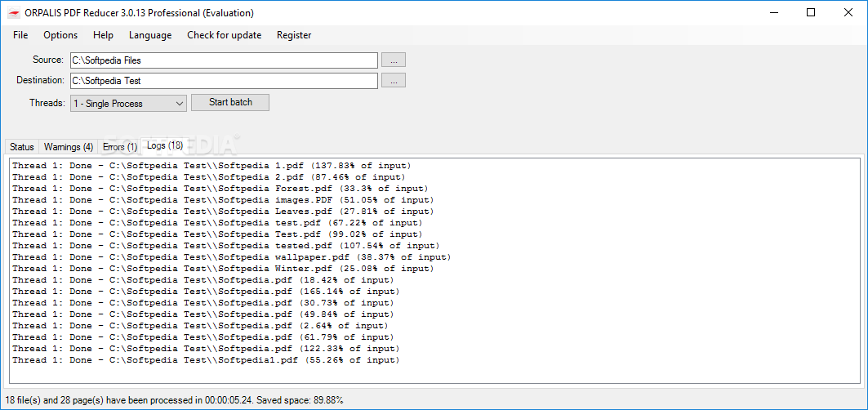Maximize the PDF Reducer window
The width and height of the screenshot is (868, 410).
[810, 13]
